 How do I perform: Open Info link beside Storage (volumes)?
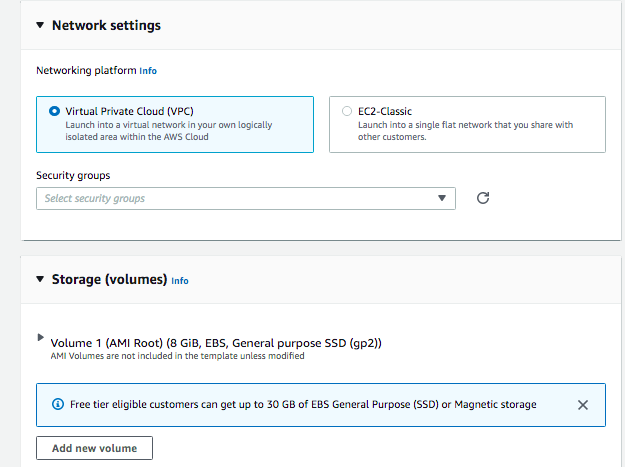[x=180, y=281]
